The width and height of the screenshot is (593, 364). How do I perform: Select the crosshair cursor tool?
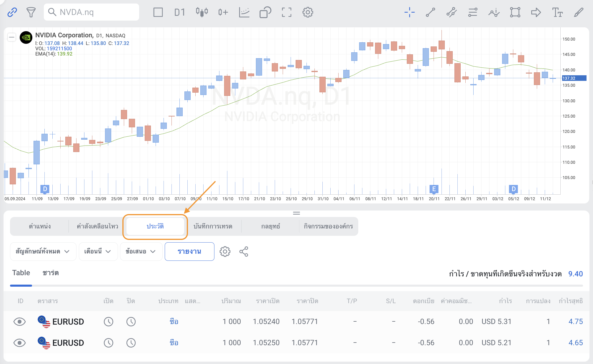pyautogui.click(x=409, y=12)
